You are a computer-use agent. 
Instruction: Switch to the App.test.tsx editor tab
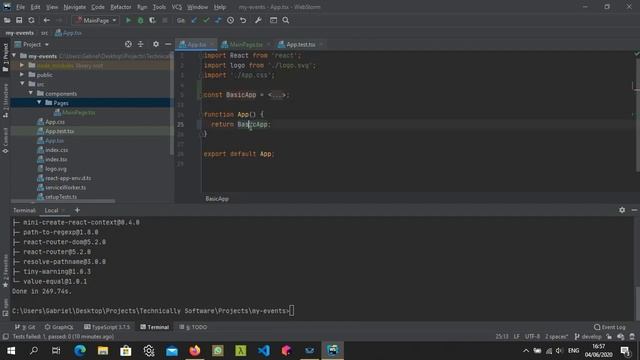click(x=300, y=44)
